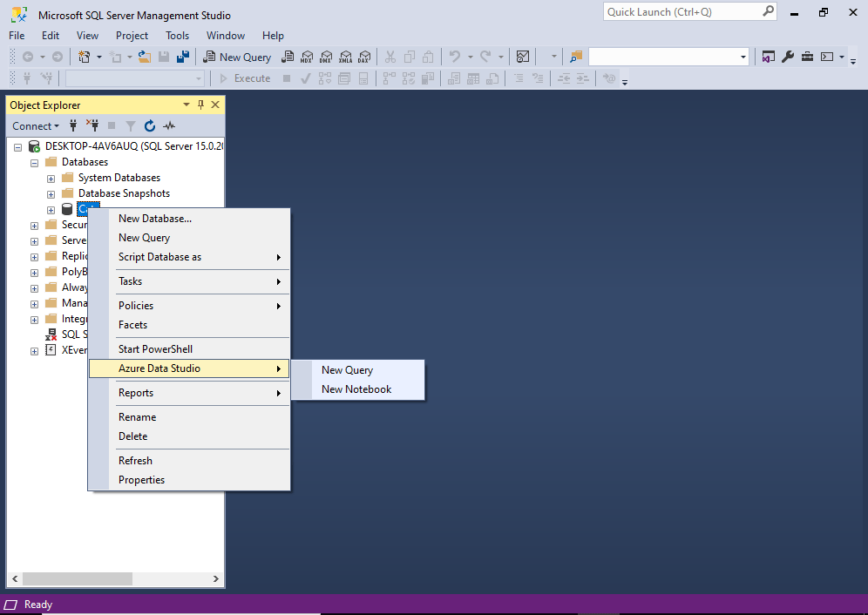Screen dimensions: 868x615
Task: Open the File menu
Action: (x=17, y=36)
